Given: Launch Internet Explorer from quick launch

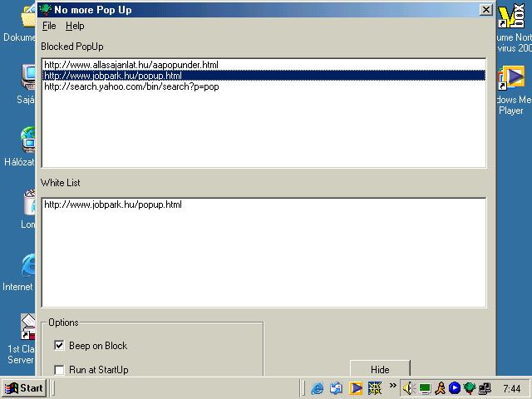Looking at the screenshot, I should click(x=318, y=388).
